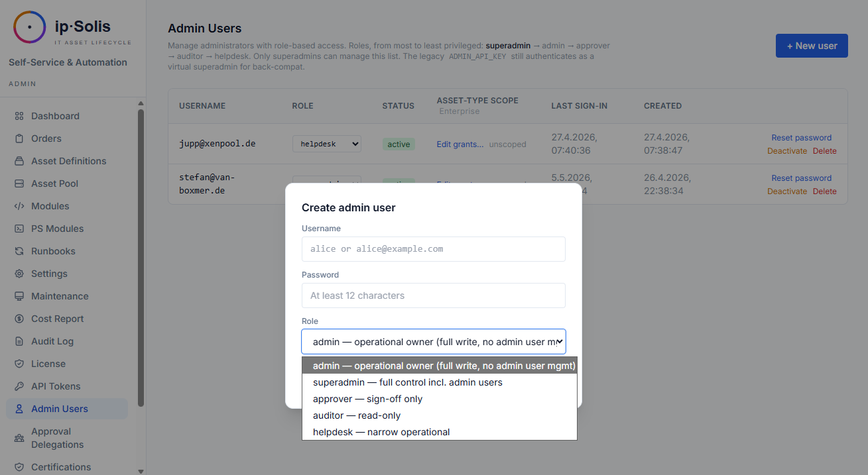Click the Orders clipboard icon
This screenshot has height=475, width=868.
point(19,138)
